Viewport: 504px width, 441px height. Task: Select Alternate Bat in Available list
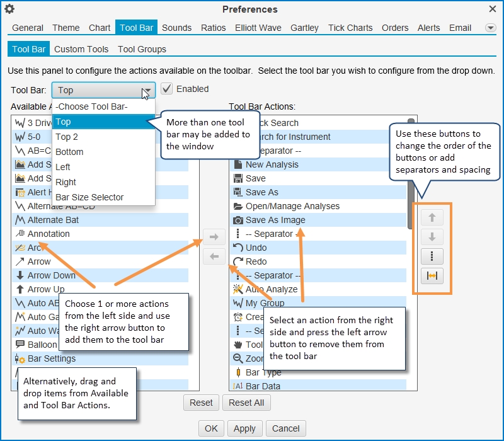pos(54,220)
